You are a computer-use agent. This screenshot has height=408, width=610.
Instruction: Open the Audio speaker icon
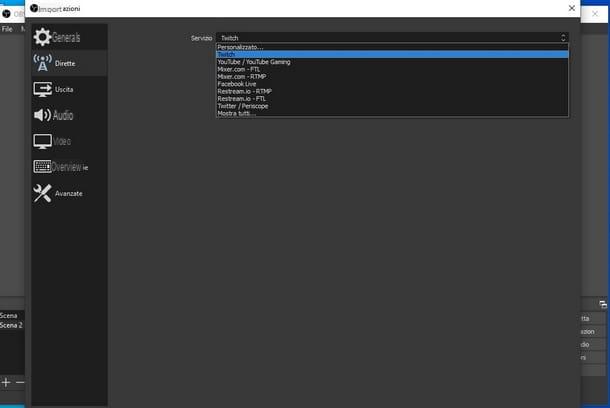[42, 115]
